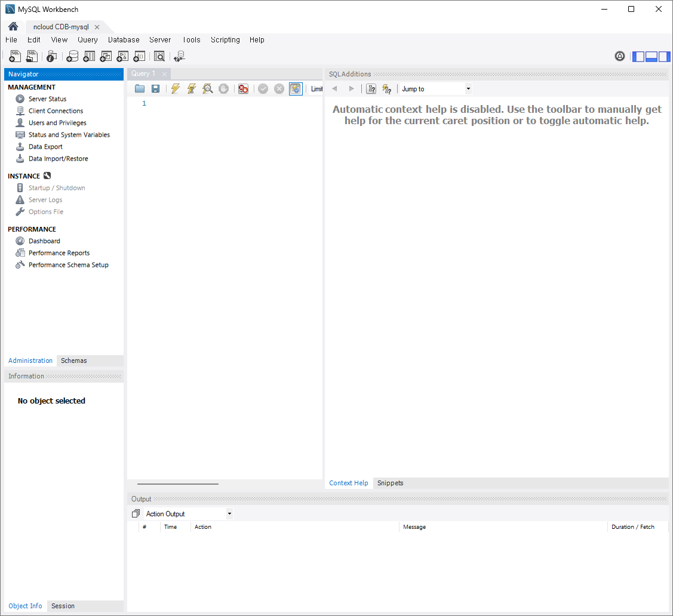The image size is (673, 616).
Task: Open Data Export
Action: point(45,147)
